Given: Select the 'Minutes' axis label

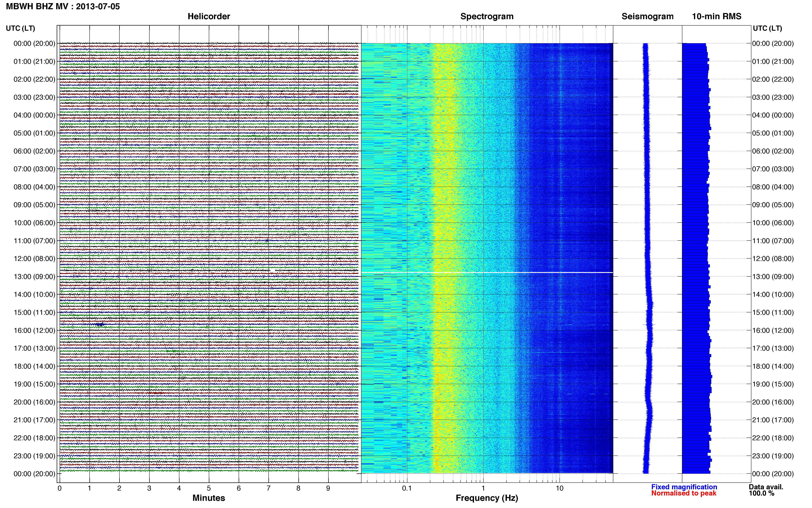Looking at the screenshot, I should 209,498.
